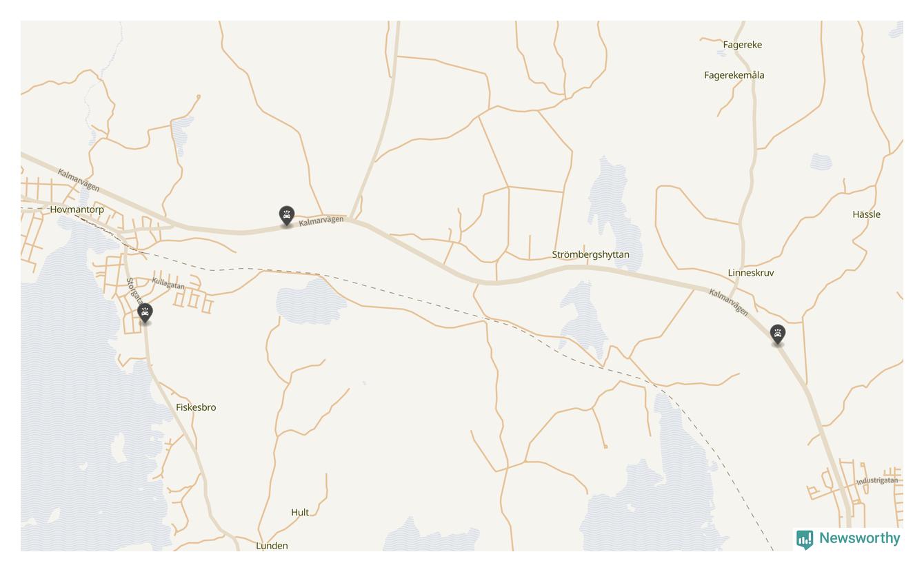Select the Hovmantorp place label

click(x=77, y=209)
